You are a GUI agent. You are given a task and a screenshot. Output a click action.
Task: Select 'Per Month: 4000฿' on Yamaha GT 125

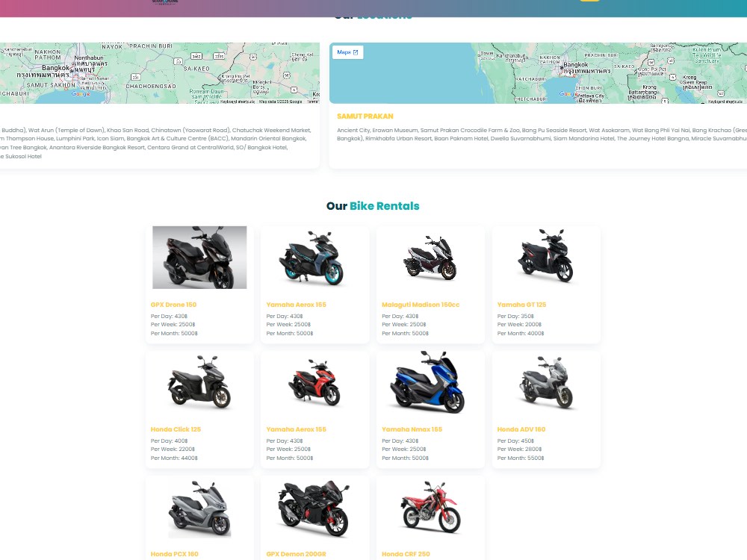pos(521,334)
